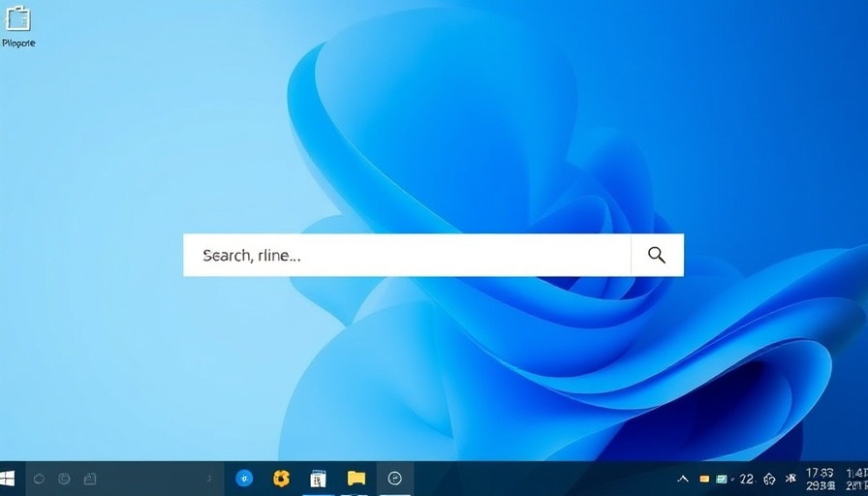The image size is (868, 496).
Task: Open the blue circular app in the taskbar
Action: click(244, 479)
